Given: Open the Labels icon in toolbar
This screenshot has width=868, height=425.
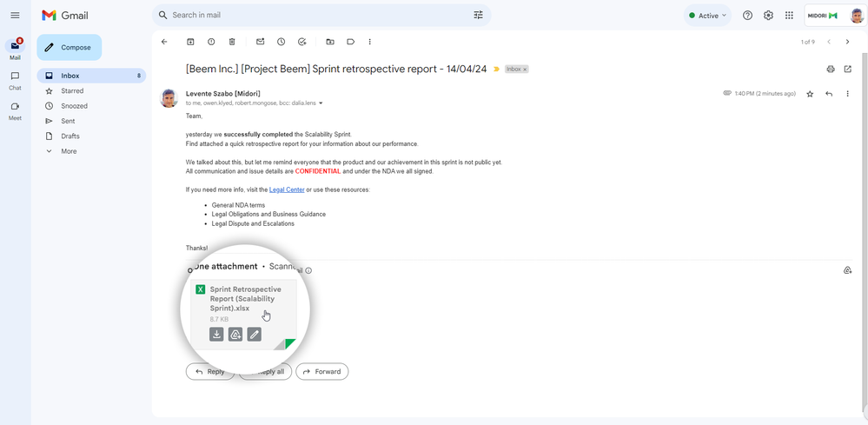Looking at the screenshot, I should [x=350, y=42].
